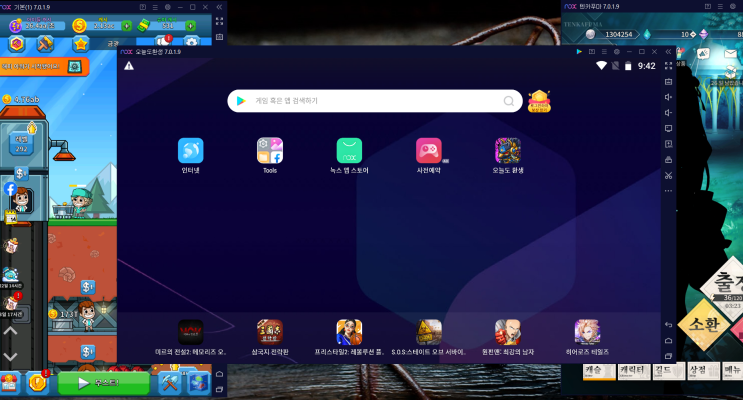Viewport: 743px width, 400px height.
Task: Select the 메뉴 tab in Tenkafuma window
Action: tap(733, 371)
